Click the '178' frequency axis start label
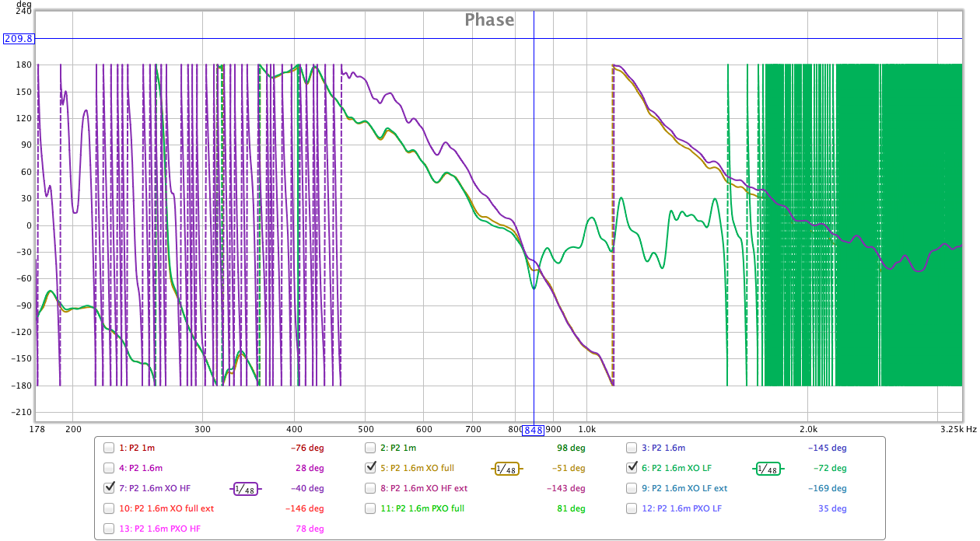Screen dimensions: 980x541 [37, 429]
